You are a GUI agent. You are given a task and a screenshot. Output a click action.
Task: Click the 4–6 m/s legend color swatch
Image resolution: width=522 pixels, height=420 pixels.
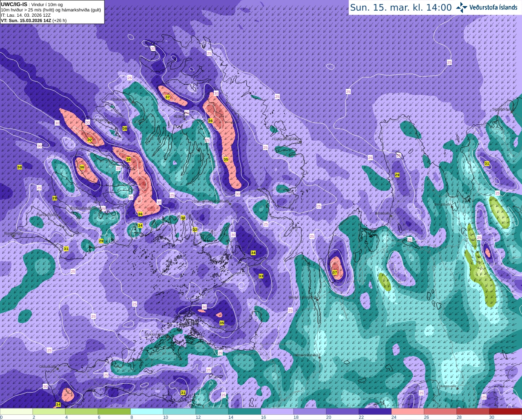pyautogui.click(x=82, y=411)
